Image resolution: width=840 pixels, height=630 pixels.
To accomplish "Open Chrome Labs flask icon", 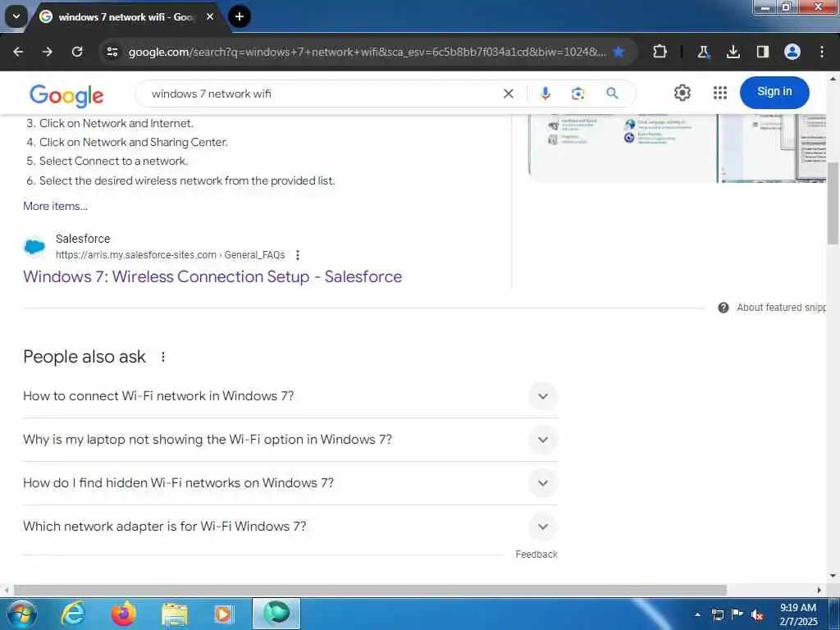I will tap(703, 52).
